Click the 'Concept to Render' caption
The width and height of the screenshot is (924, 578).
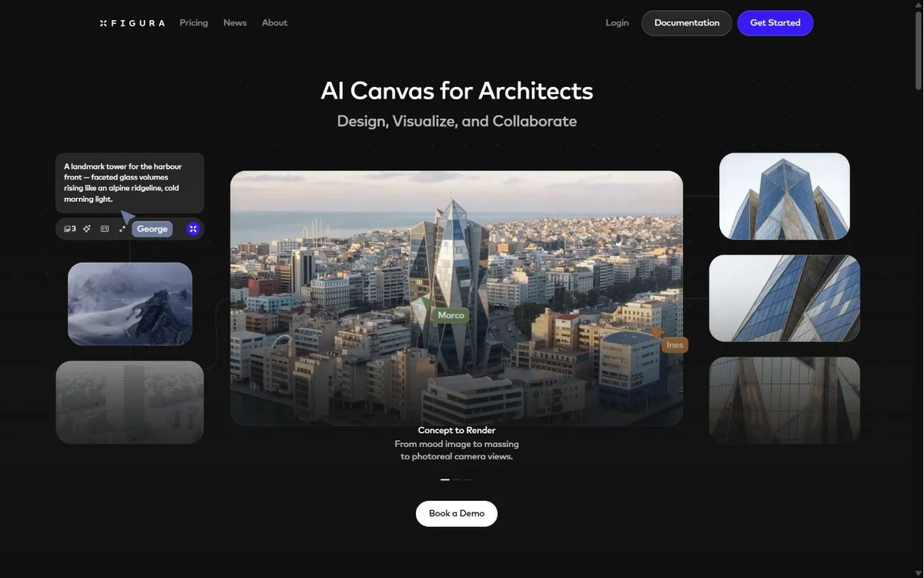click(x=457, y=431)
